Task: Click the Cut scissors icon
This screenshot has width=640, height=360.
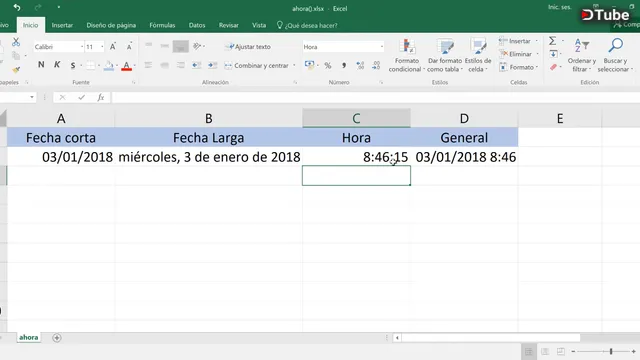Action: (16, 42)
